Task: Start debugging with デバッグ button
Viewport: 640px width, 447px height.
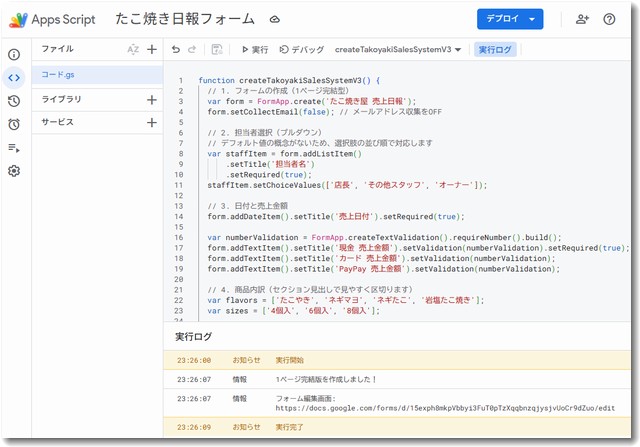Action: [302, 49]
